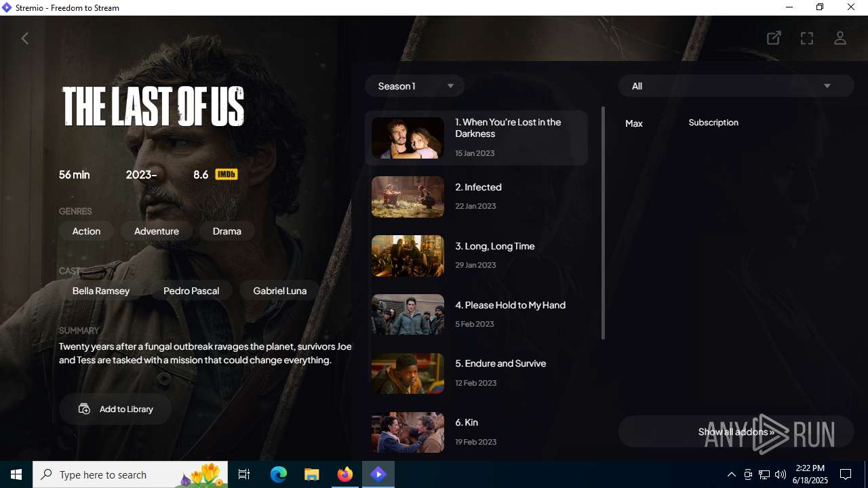Click The Last of Us title logo
The height and width of the screenshot is (488, 868).
click(153, 106)
